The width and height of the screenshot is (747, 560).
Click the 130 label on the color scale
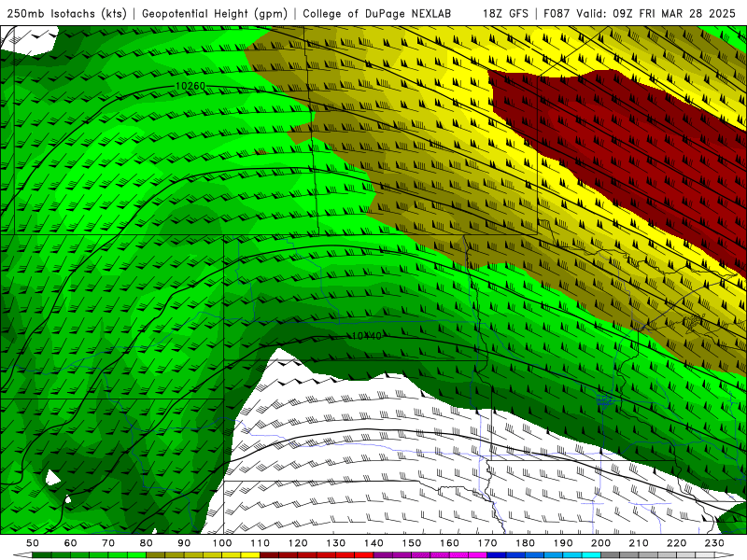tap(336, 543)
